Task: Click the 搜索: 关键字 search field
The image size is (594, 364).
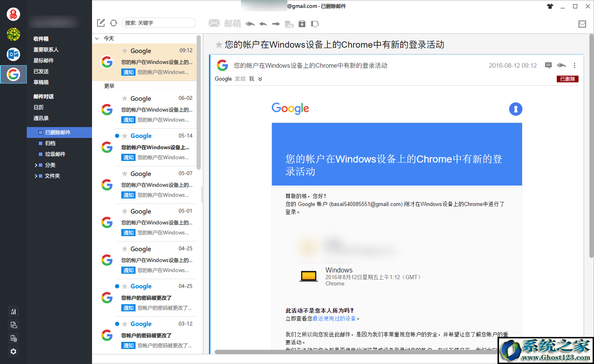Action: (159, 23)
